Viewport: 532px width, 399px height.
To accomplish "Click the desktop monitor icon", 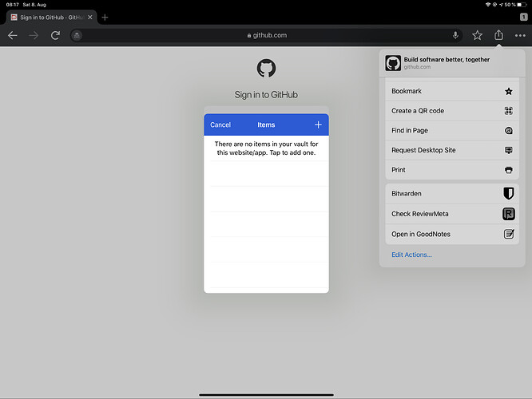I will [509, 150].
